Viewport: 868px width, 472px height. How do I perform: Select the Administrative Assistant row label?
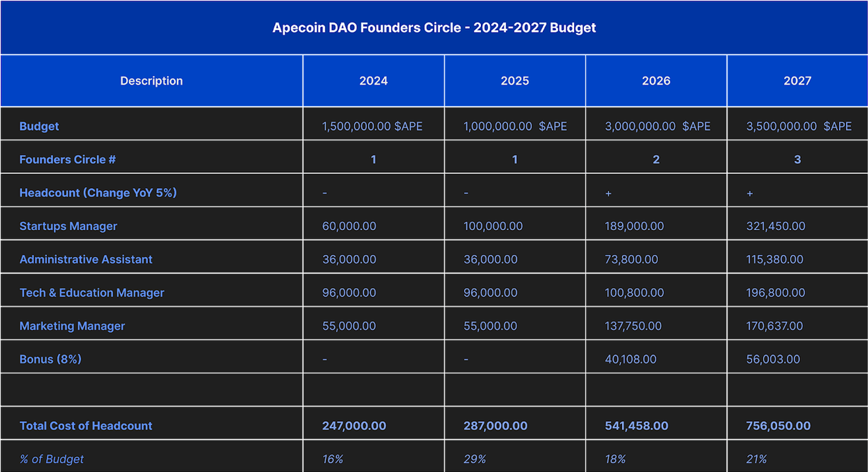[x=86, y=259]
